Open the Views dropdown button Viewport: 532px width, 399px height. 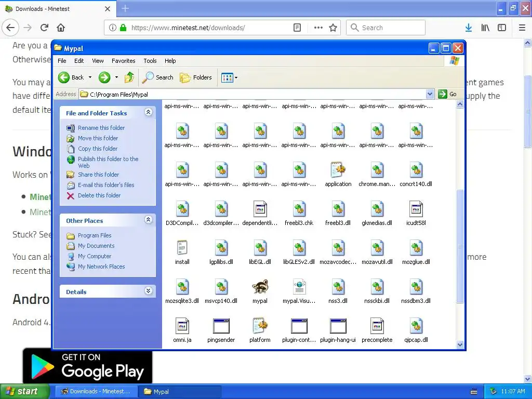[x=229, y=78]
